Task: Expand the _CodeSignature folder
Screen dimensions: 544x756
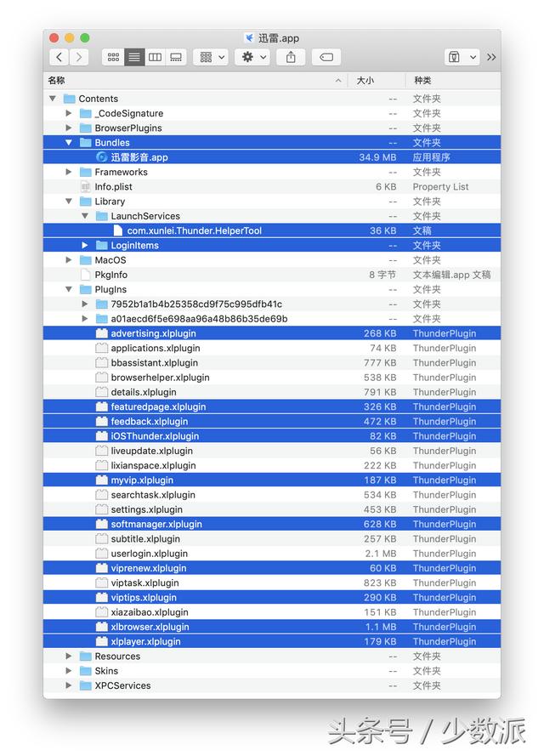Action: (68, 113)
